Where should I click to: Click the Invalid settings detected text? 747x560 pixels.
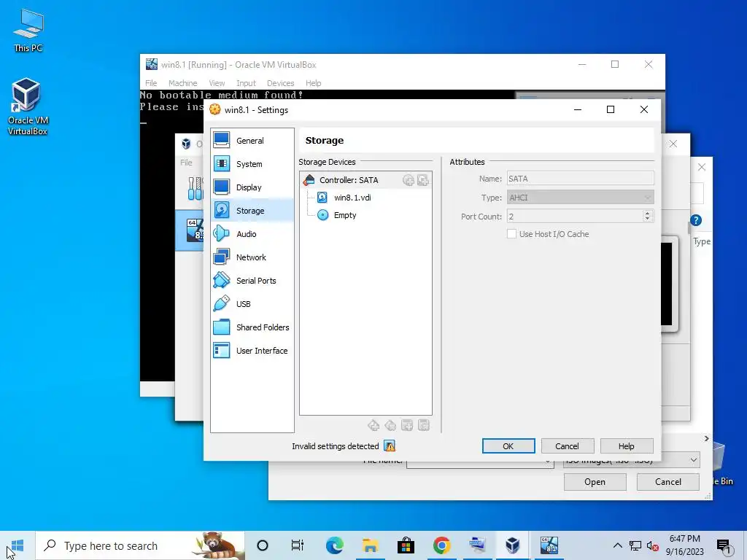(x=335, y=446)
